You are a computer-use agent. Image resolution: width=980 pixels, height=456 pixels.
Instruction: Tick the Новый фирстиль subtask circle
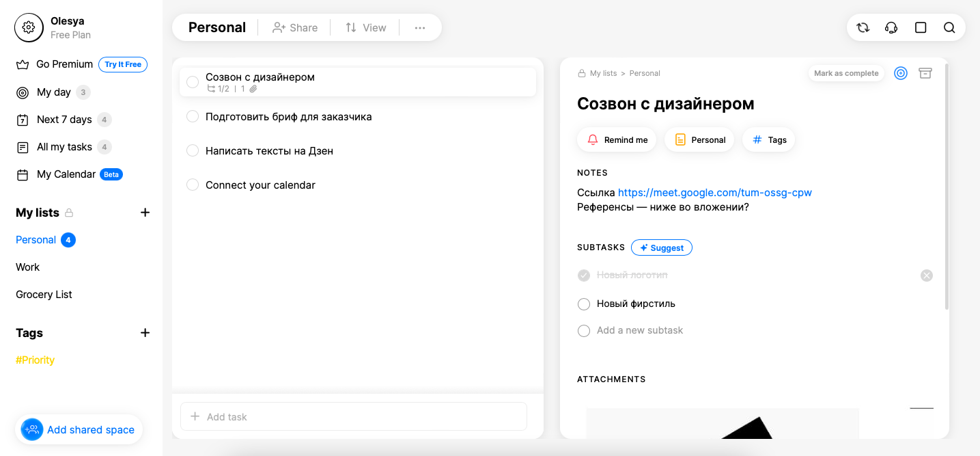tap(584, 304)
